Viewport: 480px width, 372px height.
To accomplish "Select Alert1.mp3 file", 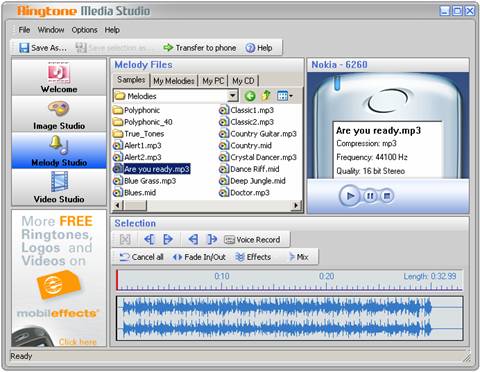I will tap(137, 146).
